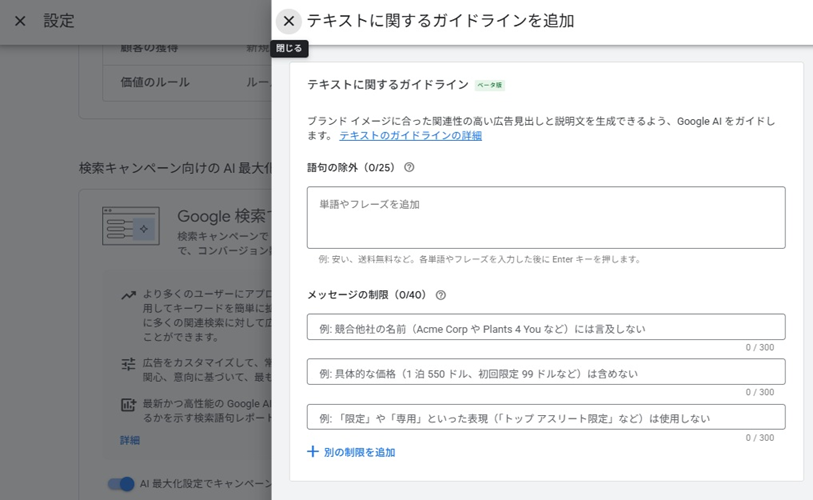This screenshot has width=813, height=500.
Task: Open help icon beside 語句の除外
Action: 409,168
